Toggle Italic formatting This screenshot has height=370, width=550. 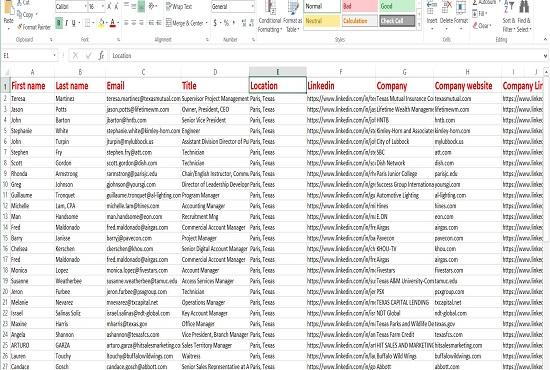pos(66,23)
